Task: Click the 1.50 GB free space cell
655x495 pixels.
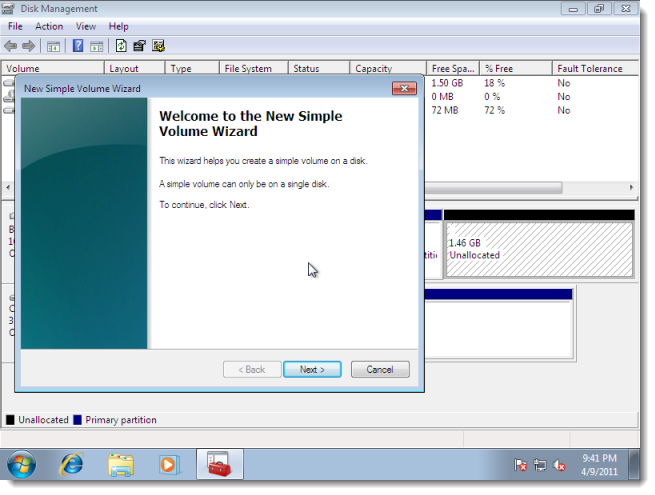Action: (447, 83)
